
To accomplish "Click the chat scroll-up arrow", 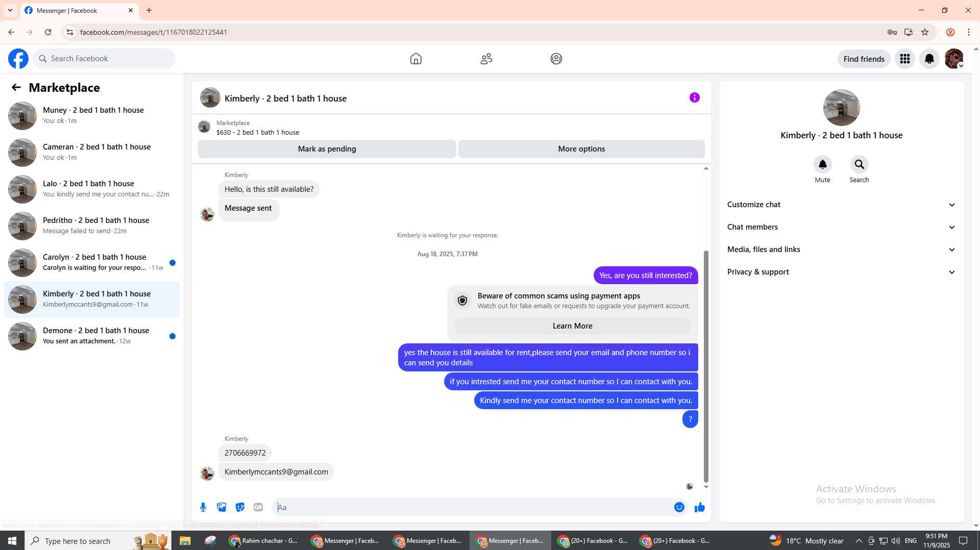I will tap(706, 168).
